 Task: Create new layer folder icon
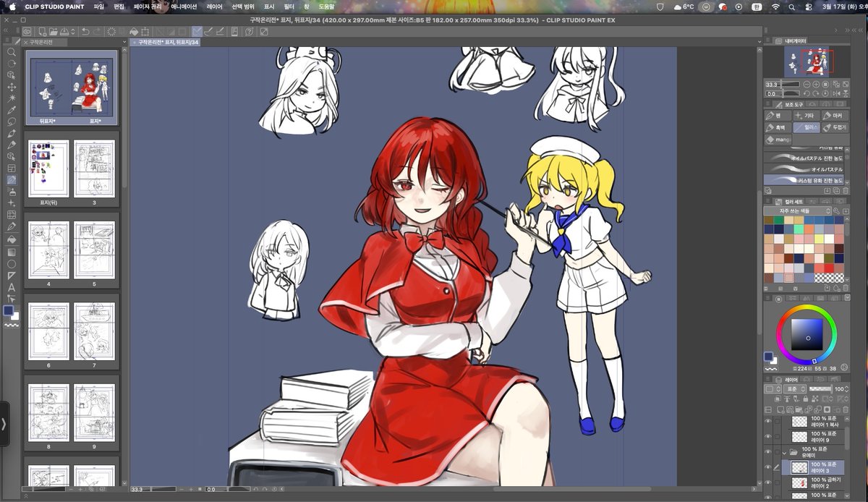[799, 409]
